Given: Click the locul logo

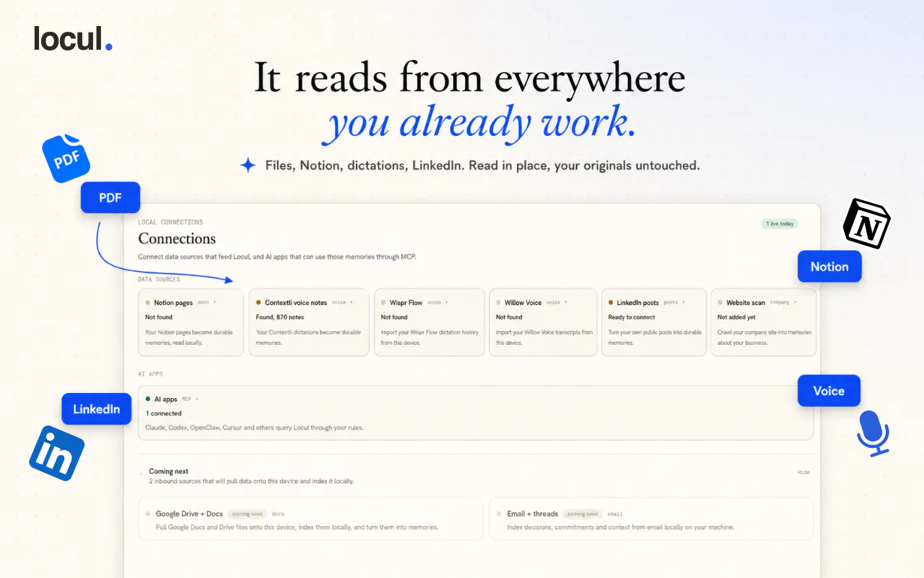Looking at the screenshot, I should 73,38.
